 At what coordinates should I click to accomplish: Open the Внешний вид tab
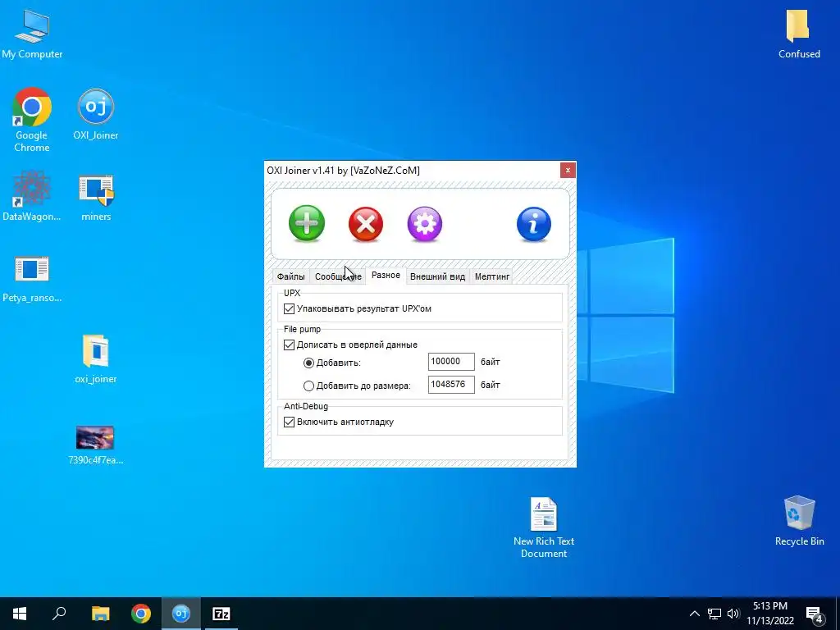tap(437, 276)
